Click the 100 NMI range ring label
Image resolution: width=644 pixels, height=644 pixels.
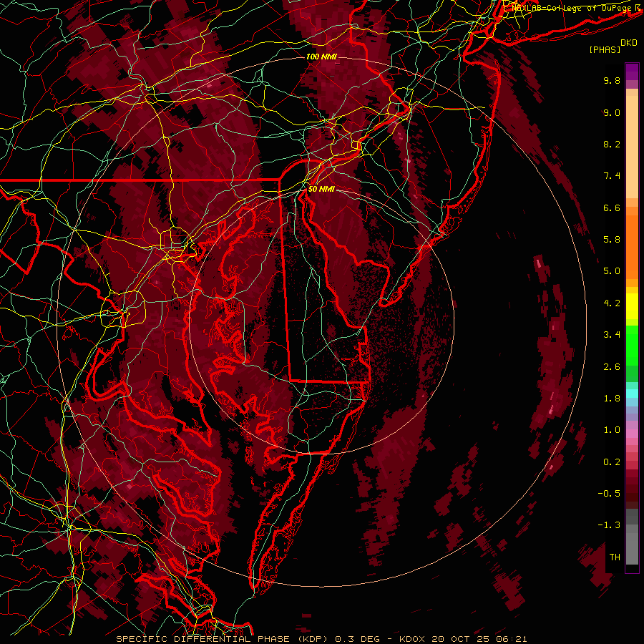pos(321,57)
